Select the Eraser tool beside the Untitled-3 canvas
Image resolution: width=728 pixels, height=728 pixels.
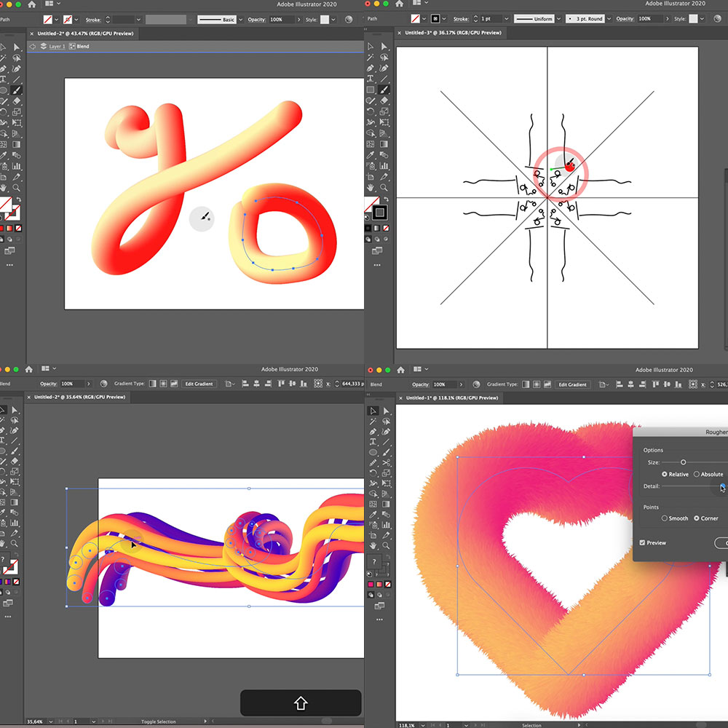[x=384, y=100]
